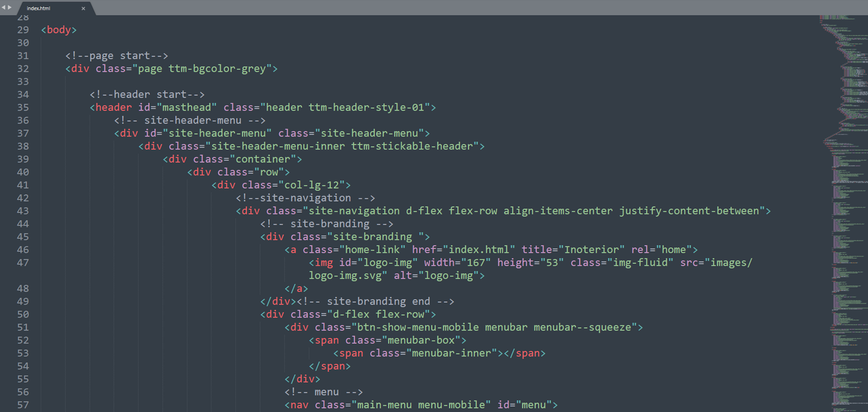Viewport: 868px width, 412px height.
Task: Click the closing </div> tag on line 55
Action: coord(302,380)
